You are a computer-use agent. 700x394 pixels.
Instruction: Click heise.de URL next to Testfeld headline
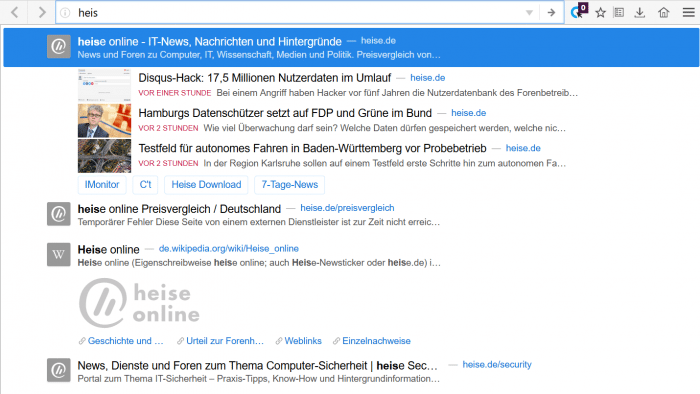click(523, 148)
